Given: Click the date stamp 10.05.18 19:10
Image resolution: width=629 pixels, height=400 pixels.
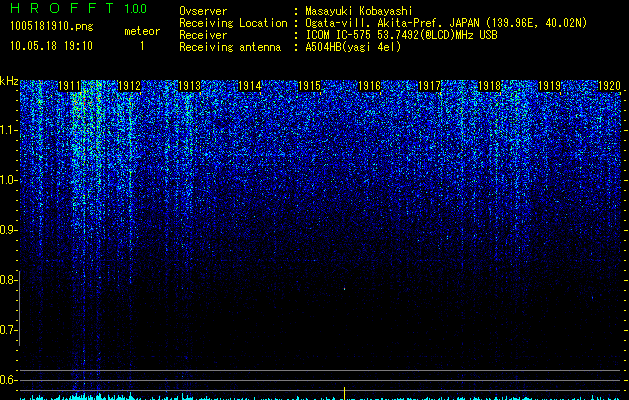Looking at the screenshot, I should (51, 46).
